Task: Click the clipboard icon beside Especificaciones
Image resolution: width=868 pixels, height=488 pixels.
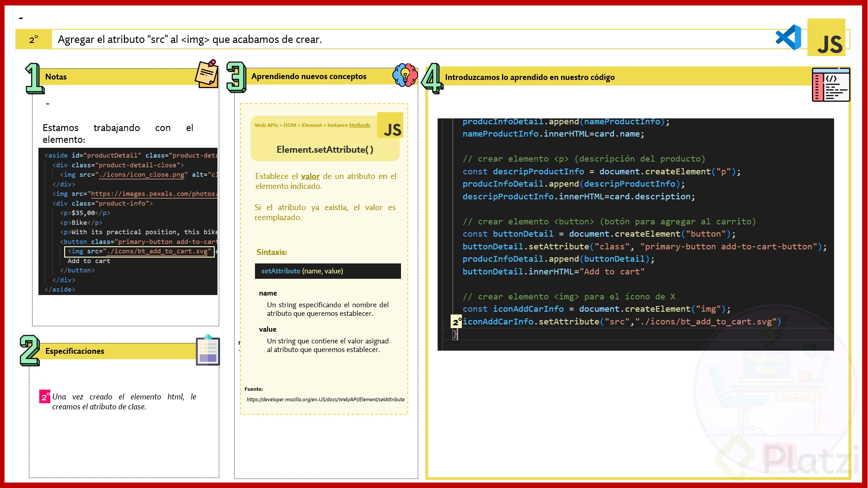Action: (208, 350)
